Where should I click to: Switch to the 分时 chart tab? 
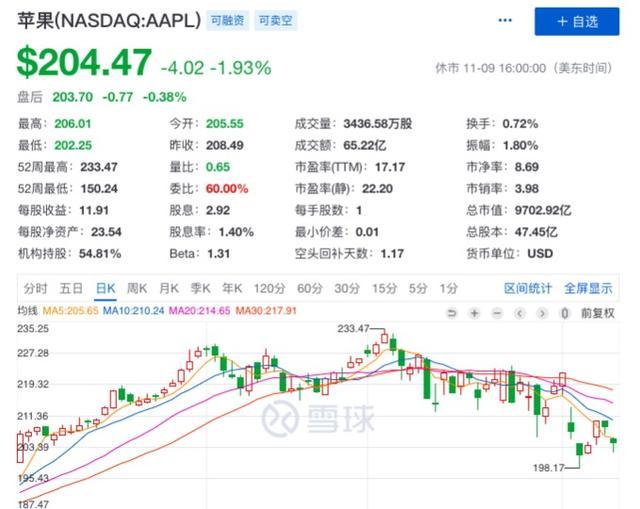point(36,289)
